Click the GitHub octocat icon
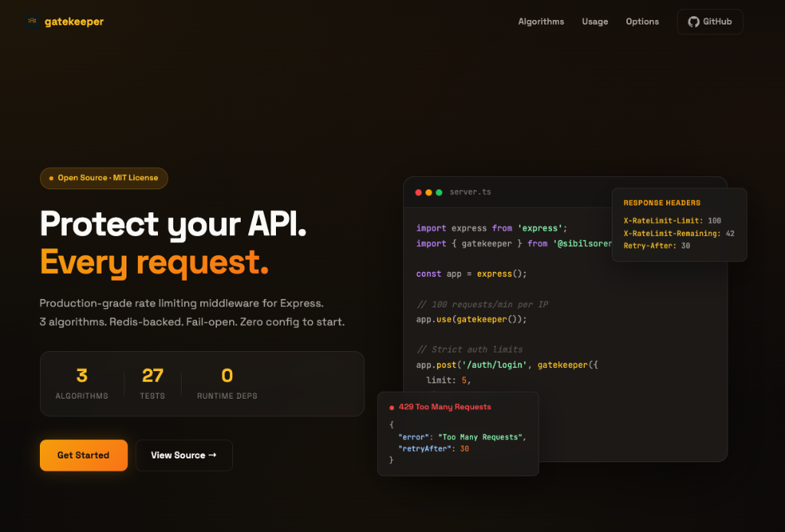Screen dimensions: 785x532 click(693, 21)
